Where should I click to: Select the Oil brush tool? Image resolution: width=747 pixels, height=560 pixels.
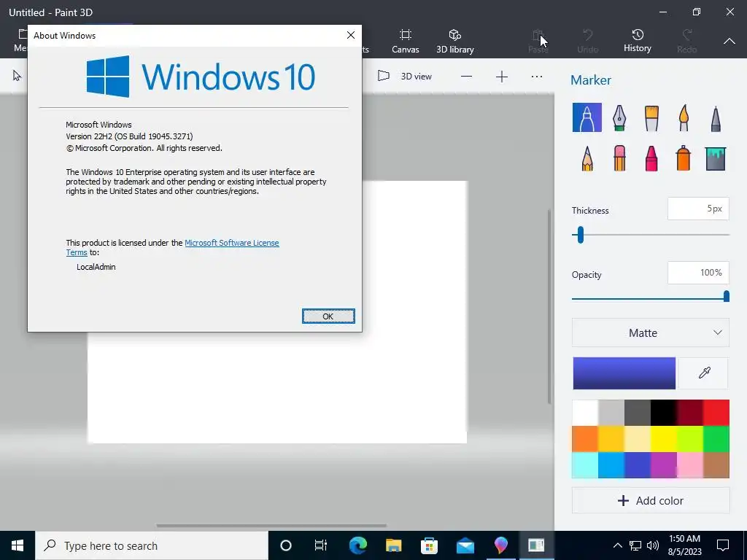pyautogui.click(x=651, y=117)
